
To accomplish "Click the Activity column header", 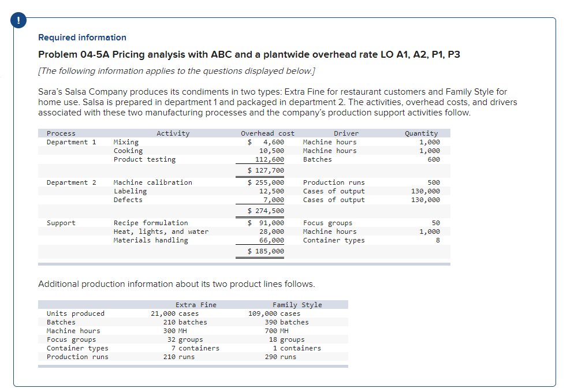I will 173,133.
